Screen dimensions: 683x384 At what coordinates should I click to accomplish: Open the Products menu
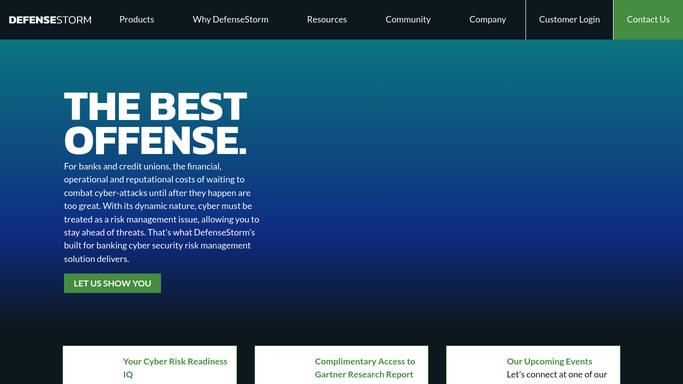(x=136, y=20)
